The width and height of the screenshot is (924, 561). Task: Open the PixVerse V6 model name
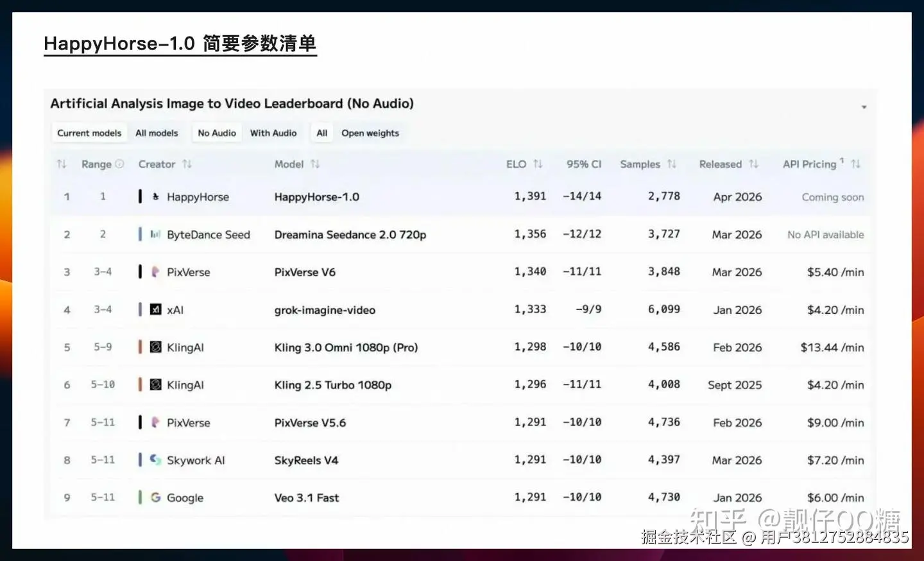[305, 272]
